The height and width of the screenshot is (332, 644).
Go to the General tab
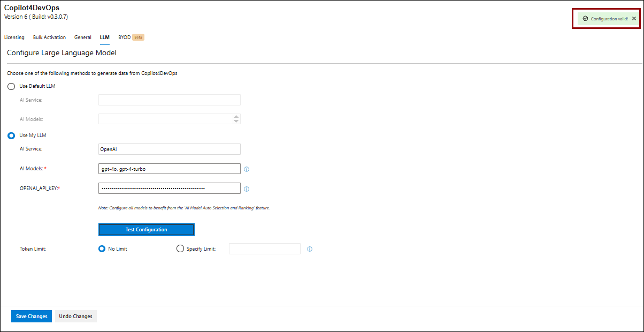pyautogui.click(x=83, y=37)
